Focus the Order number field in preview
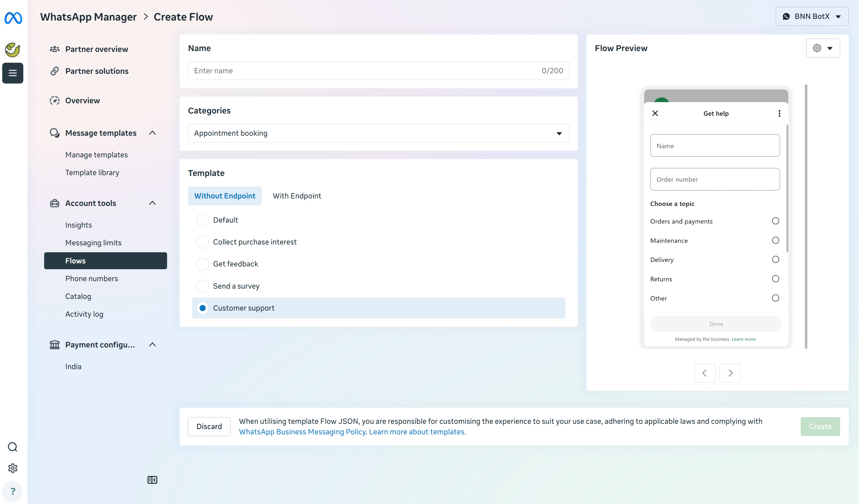The height and width of the screenshot is (504, 859). click(715, 179)
